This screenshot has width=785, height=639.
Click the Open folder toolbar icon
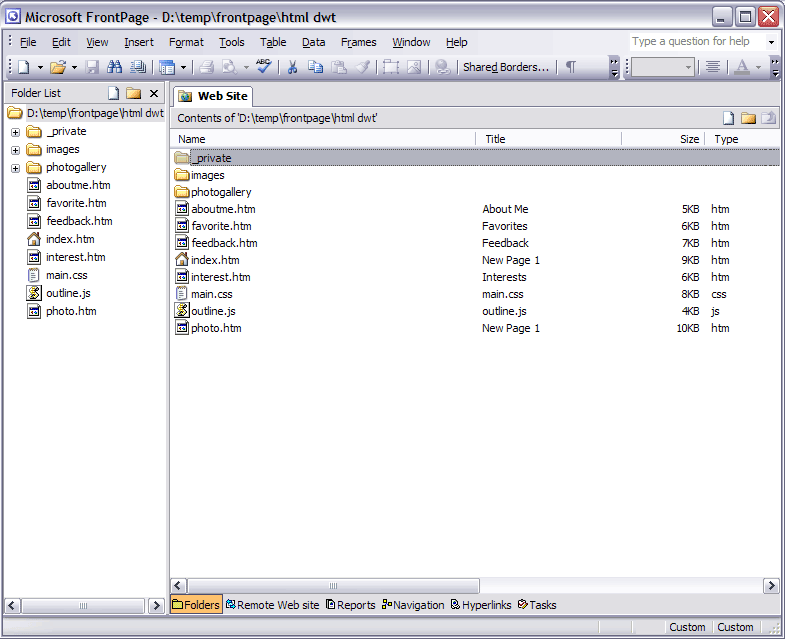click(58, 67)
